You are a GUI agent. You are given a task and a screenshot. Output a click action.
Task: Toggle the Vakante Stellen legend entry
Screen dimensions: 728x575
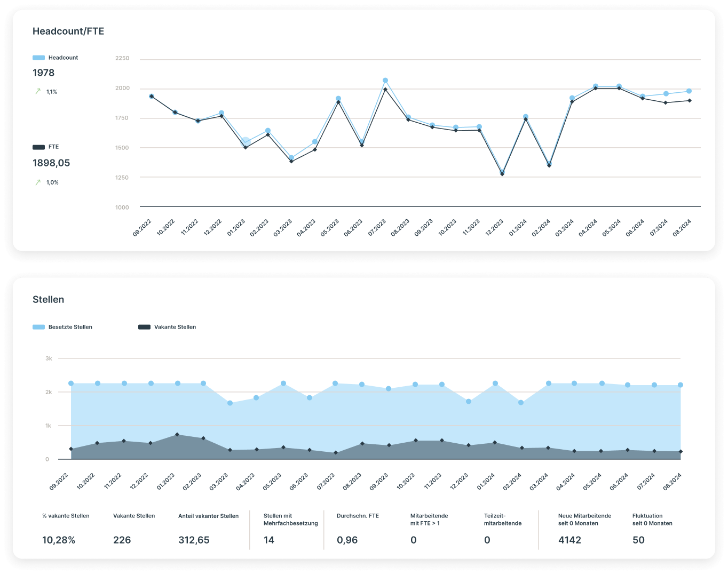167,327
